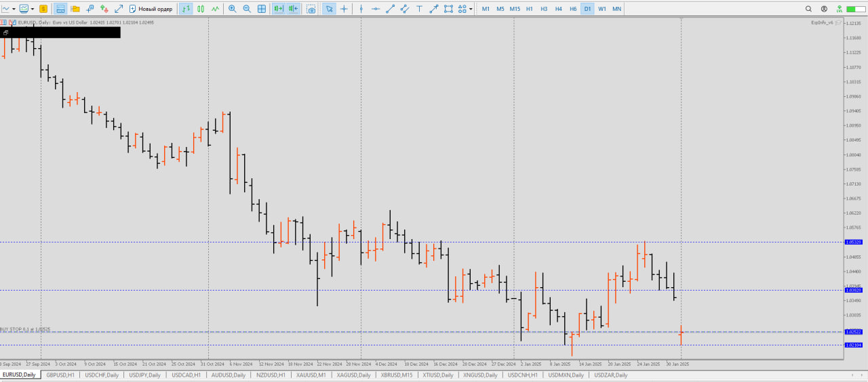Open the Strategy Tester arrows icon
868x382 pixels.
104,9
